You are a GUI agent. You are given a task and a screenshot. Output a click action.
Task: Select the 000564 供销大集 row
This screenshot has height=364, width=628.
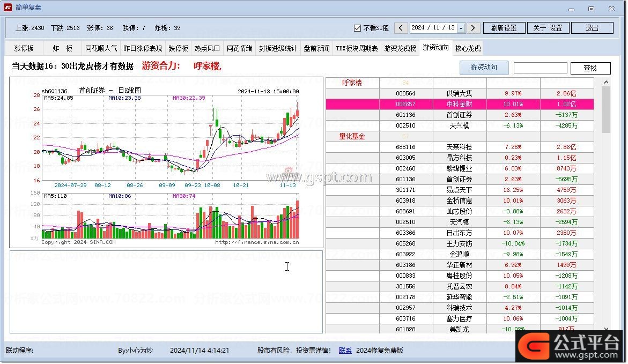tap(460, 93)
